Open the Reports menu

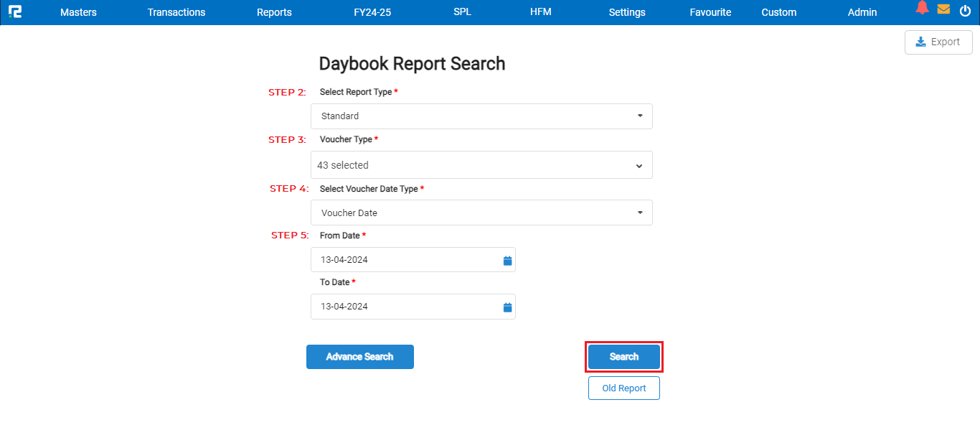click(274, 12)
